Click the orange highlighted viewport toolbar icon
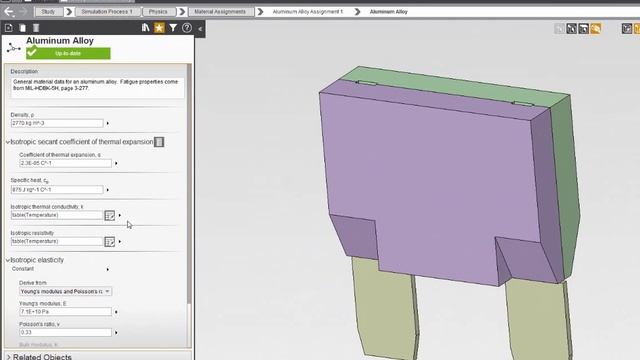 [x=596, y=29]
